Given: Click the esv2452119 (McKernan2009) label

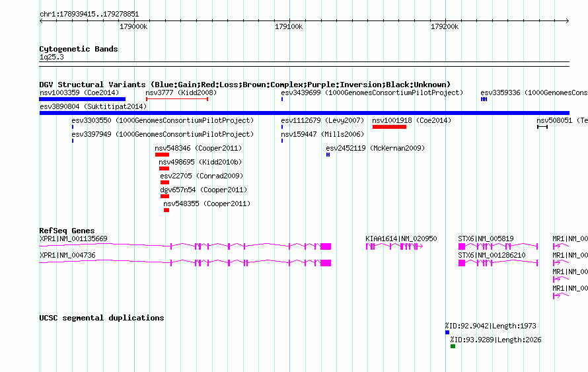Looking at the screenshot, I should [x=375, y=148].
